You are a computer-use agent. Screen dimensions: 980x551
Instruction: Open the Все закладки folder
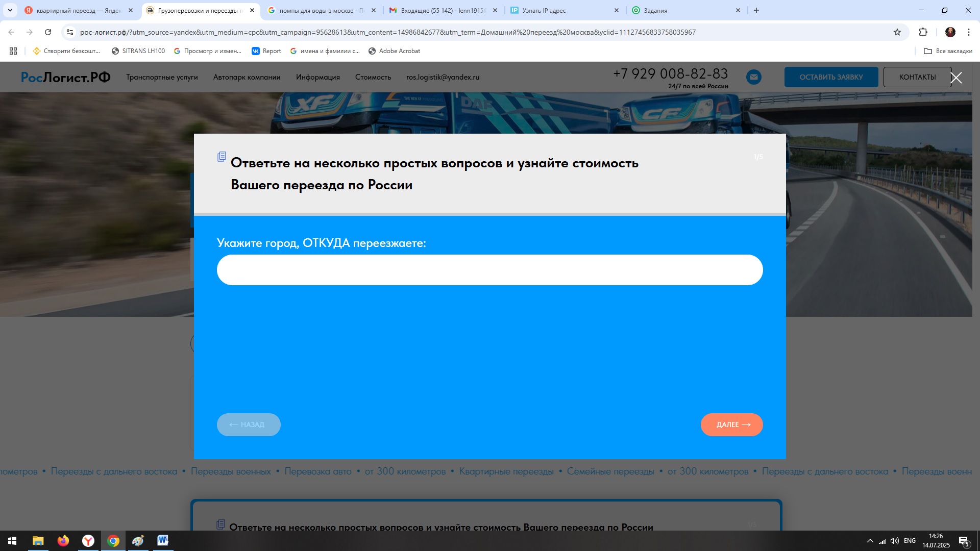pos(948,51)
